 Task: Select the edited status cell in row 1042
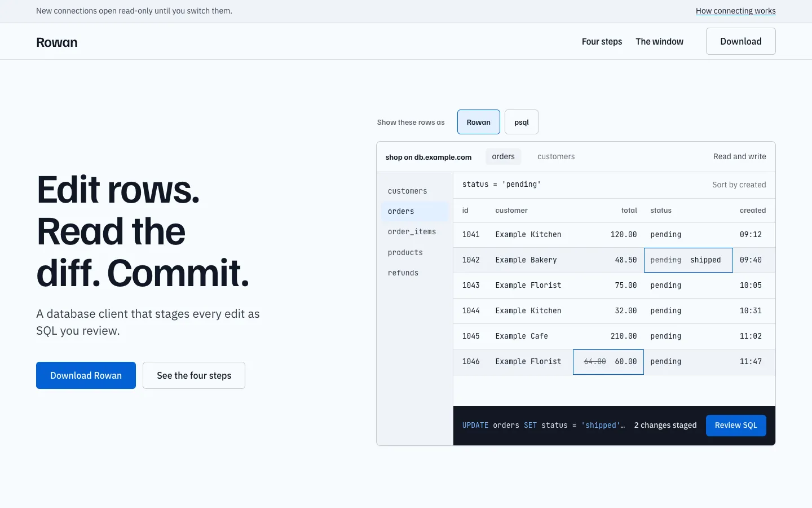[x=689, y=260]
